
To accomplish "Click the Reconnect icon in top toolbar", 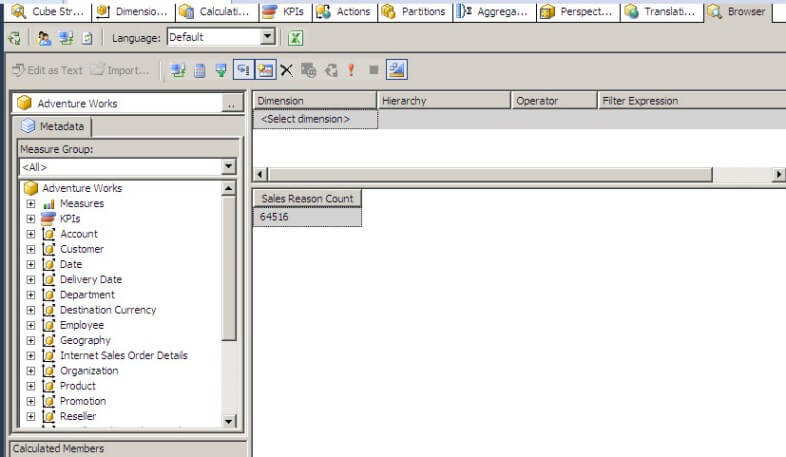I will [66, 38].
